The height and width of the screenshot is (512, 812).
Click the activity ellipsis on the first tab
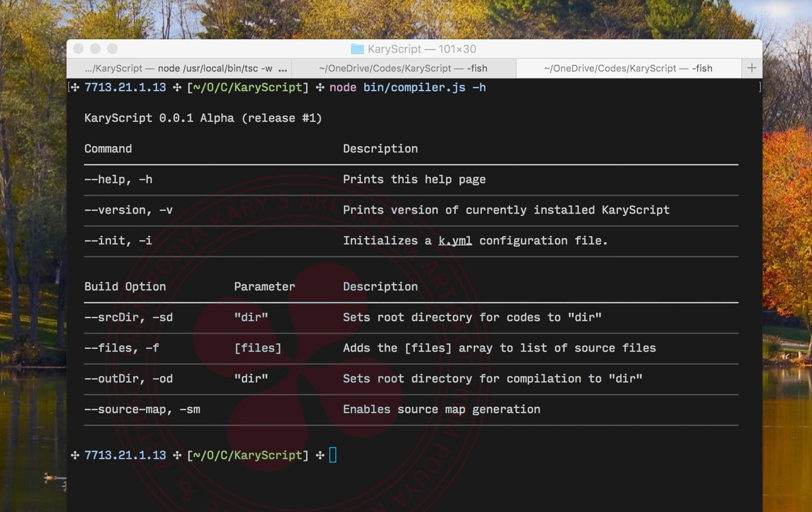282,69
